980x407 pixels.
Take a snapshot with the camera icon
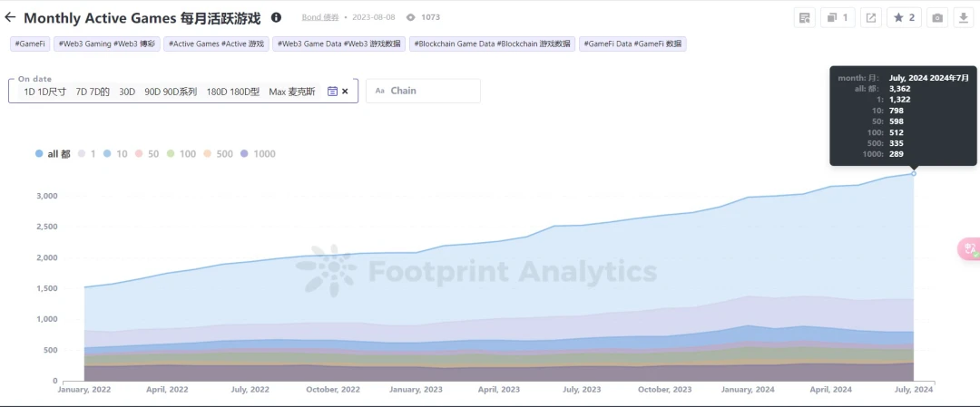pyautogui.click(x=937, y=17)
